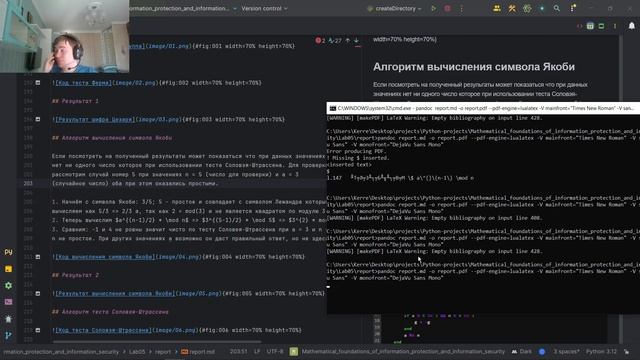Open Code With Me people icon
The width and height of the screenshot is (640, 360).
point(497,8)
